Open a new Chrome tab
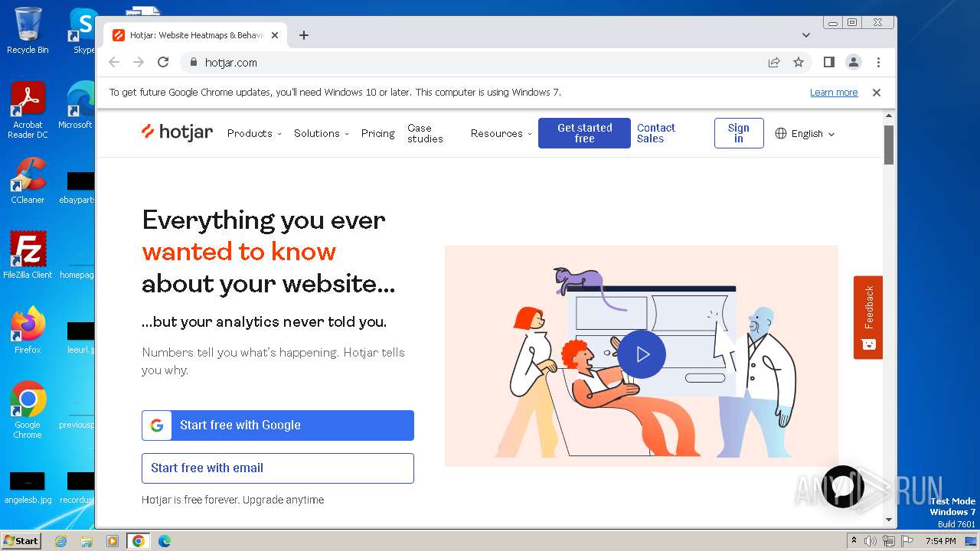Screen dimensions: 980x551 click(x=304, y=35)
